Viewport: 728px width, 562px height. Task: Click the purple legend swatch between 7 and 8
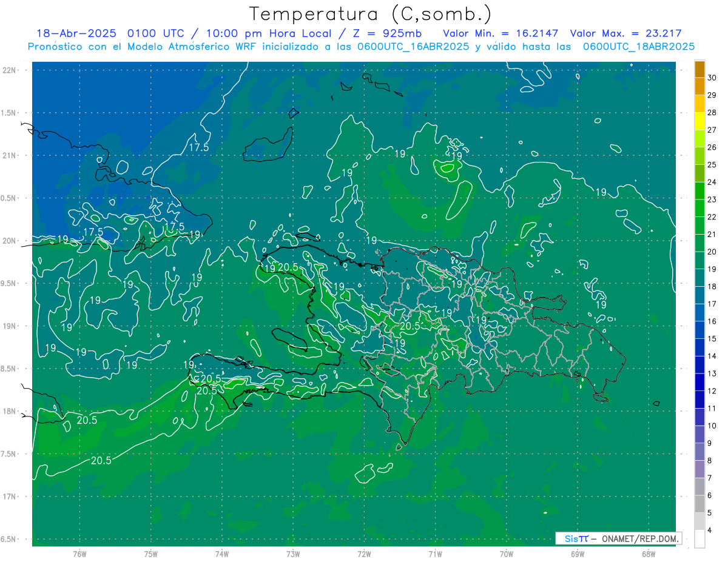699,470
